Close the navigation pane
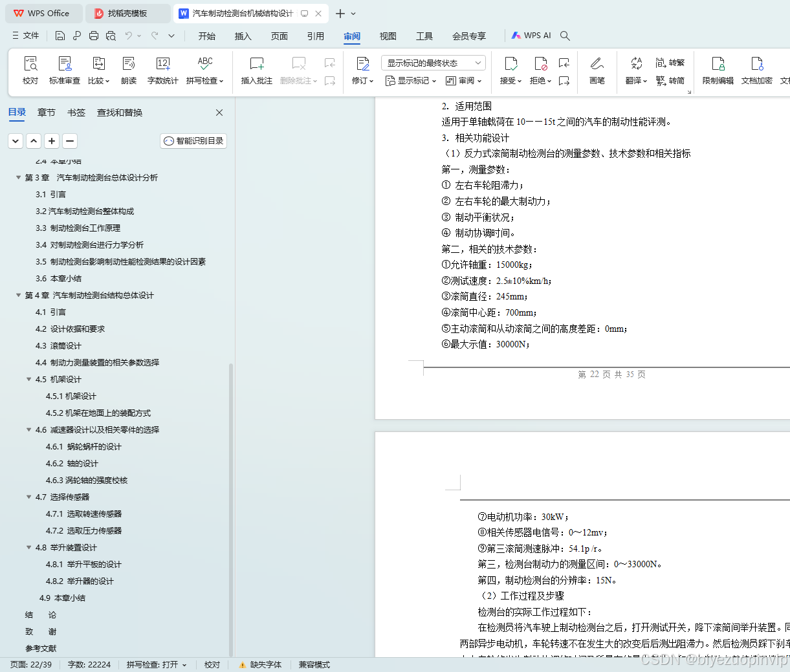The image size is (790, 672). coord(219,113)
